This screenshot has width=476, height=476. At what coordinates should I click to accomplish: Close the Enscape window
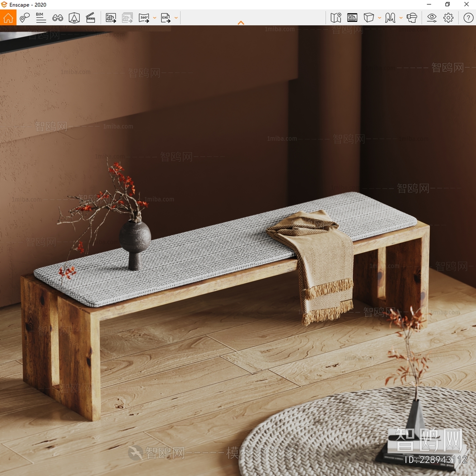click(x=466, y=4)
